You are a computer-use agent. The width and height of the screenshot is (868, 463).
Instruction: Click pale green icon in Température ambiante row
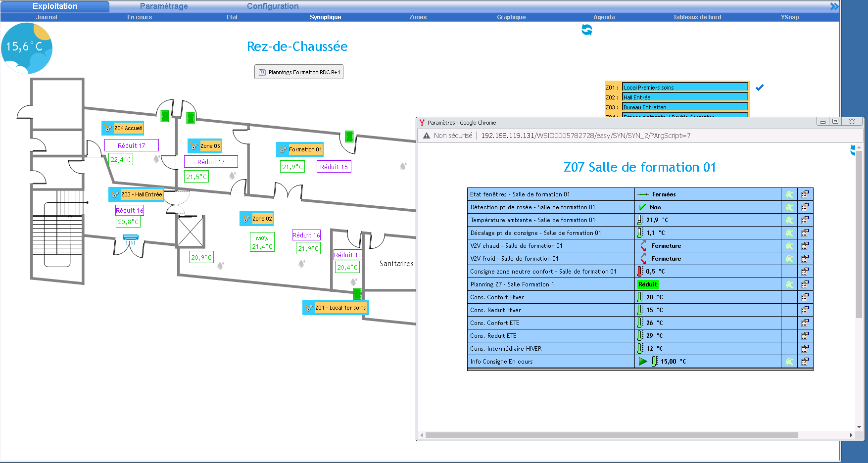(789, 220)
